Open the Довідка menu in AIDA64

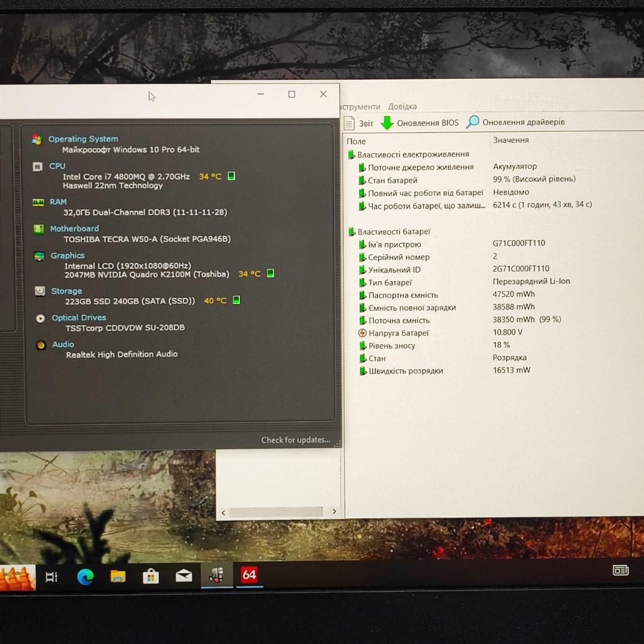(403, 107)
